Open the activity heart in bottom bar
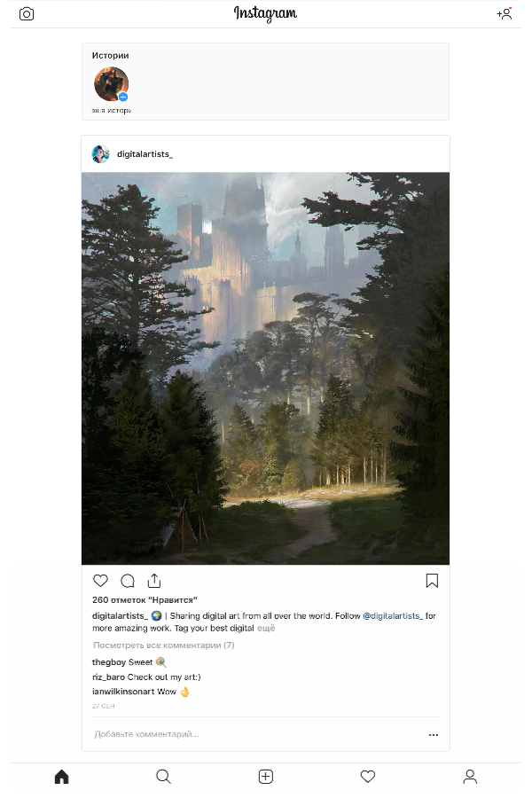This screenshot has width=532, height=798. click(368, 776)
